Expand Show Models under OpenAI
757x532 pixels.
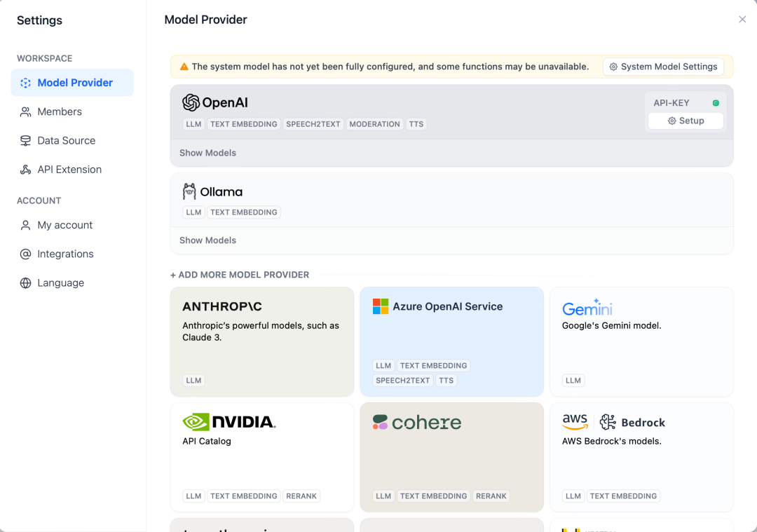[207, 153]
